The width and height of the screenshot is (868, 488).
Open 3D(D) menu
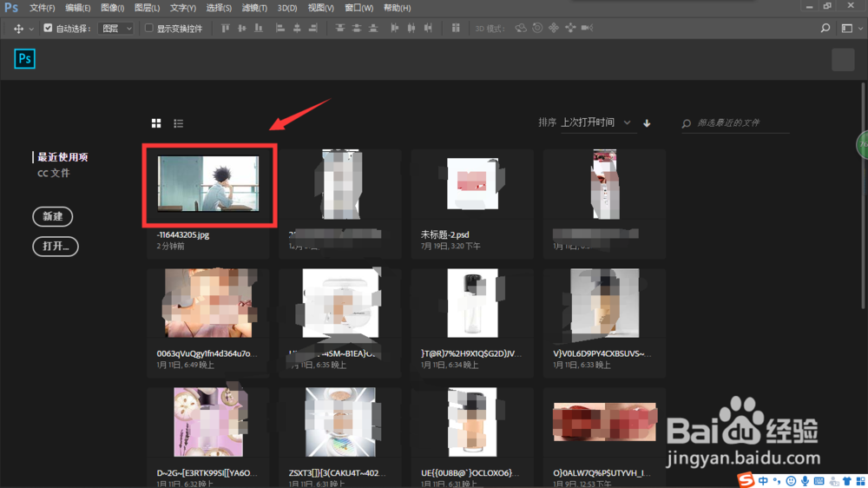click(287, 8)
